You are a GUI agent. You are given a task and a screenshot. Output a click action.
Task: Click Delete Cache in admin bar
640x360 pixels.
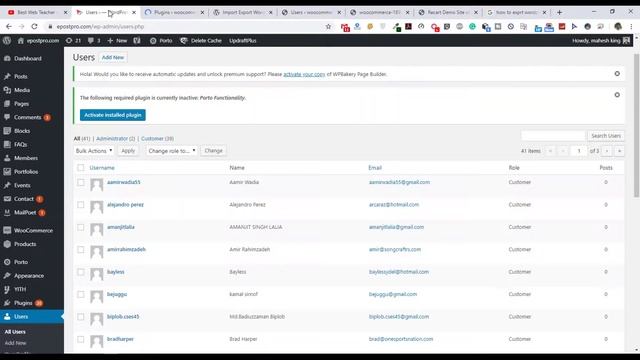(x=201, y=40)
